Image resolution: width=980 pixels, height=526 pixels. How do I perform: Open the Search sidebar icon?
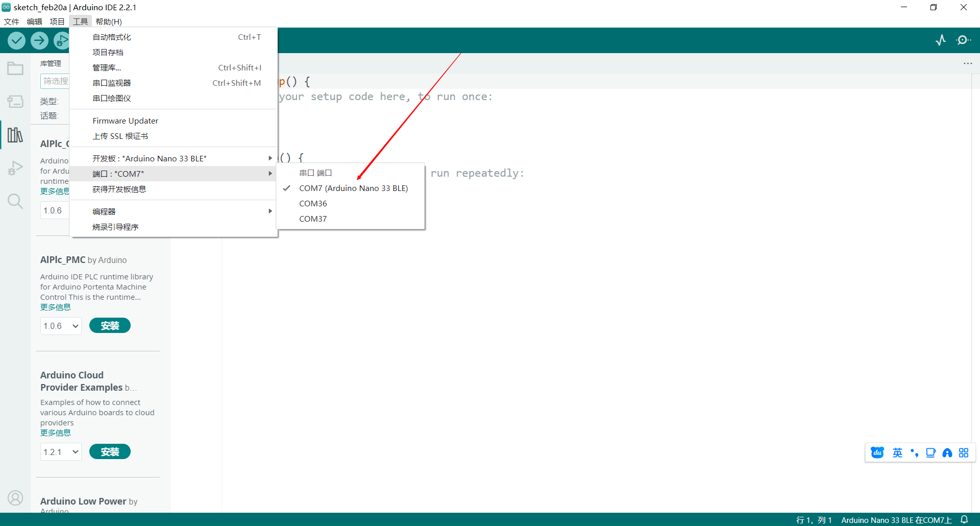(x=15, y=201)
